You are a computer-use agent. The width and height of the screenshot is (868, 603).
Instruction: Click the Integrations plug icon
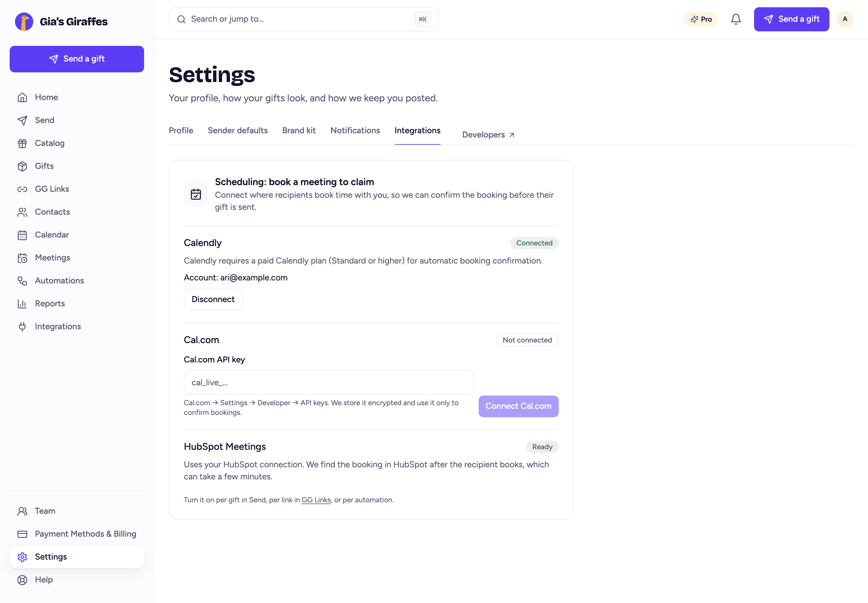tap(22, 327)
